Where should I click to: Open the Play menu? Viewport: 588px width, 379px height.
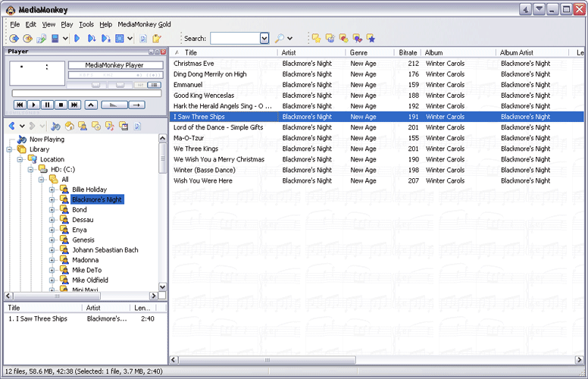coord(67,24)
